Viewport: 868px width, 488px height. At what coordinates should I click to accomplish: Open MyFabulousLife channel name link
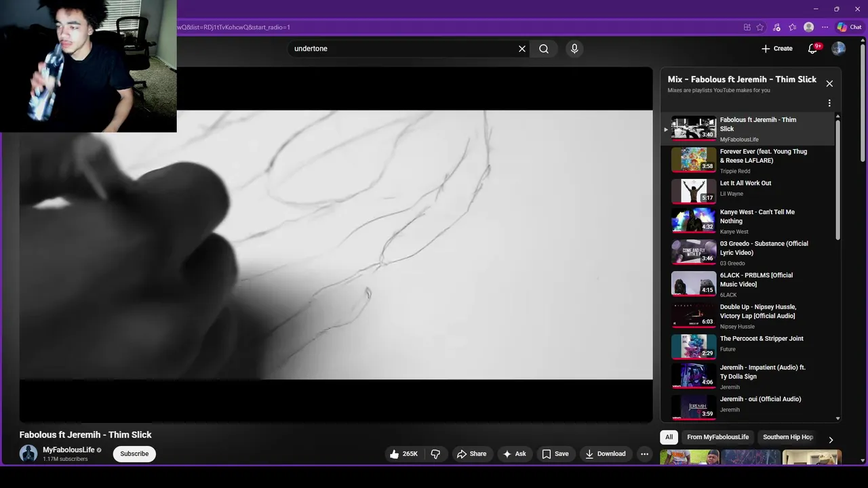pos(68,450)
